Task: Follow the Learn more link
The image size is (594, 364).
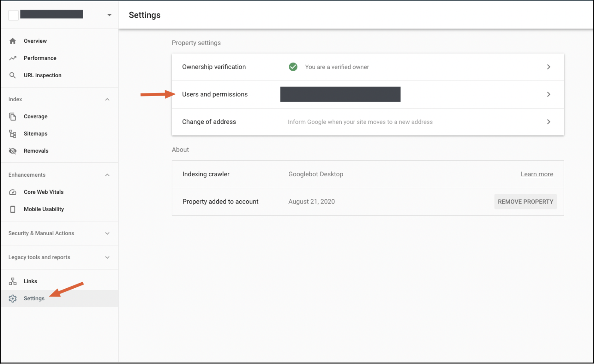Action: (x=537, y=174)
